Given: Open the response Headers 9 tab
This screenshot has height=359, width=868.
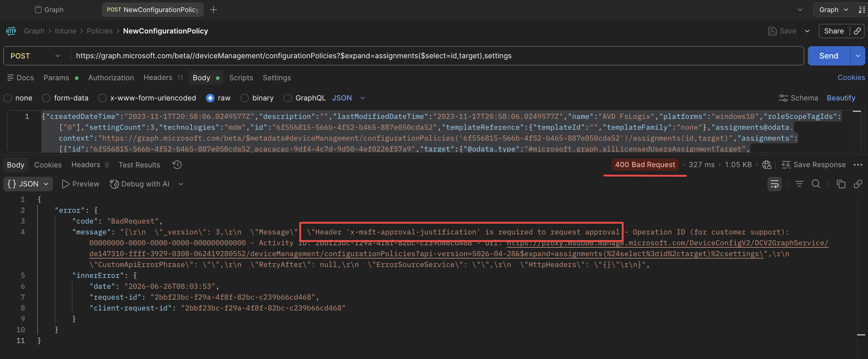Looking at the screenshot, I should [x=90, y=165].
